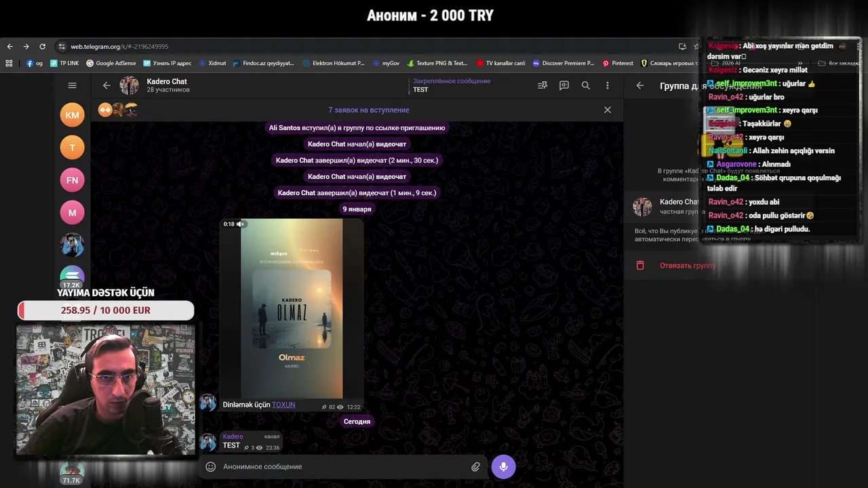Open the myGov bookmark
The image size is (868, 488).
386,63
